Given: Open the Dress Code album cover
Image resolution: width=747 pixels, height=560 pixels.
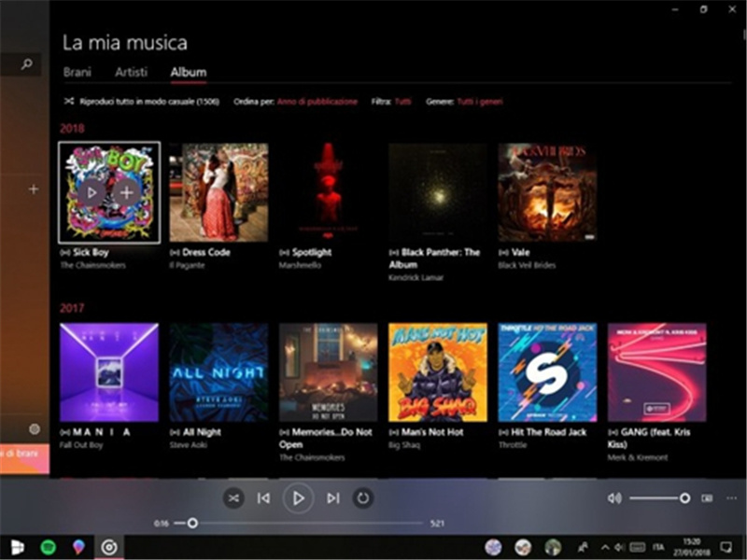Looking at the screenshot, I should 218,192.
